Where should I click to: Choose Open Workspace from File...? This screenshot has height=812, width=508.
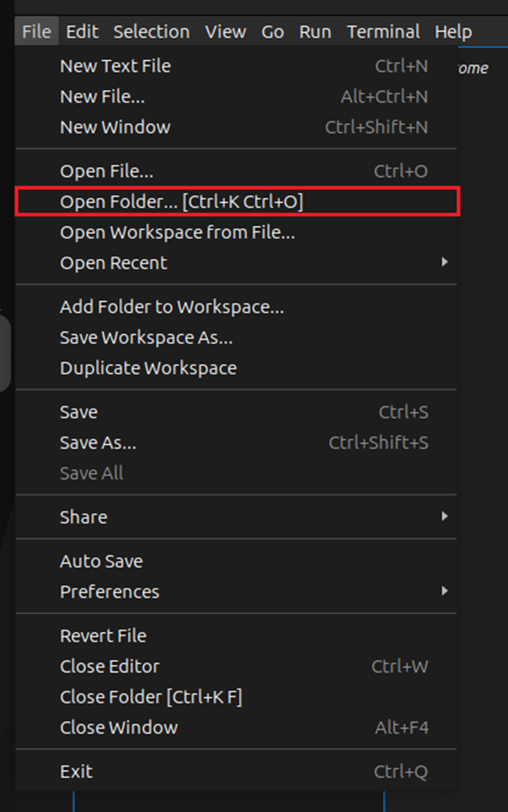[177, 232]
